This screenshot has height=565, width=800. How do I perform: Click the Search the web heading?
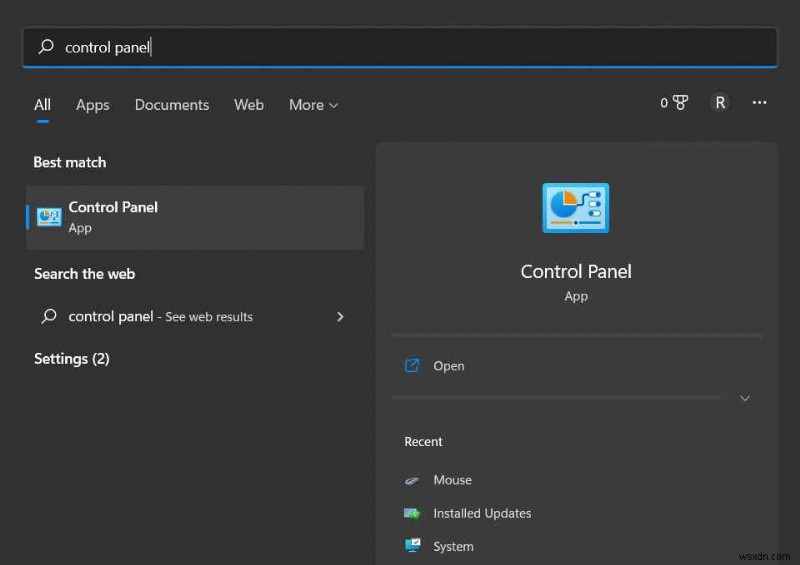pyautogui.click(x=85, y=274)
